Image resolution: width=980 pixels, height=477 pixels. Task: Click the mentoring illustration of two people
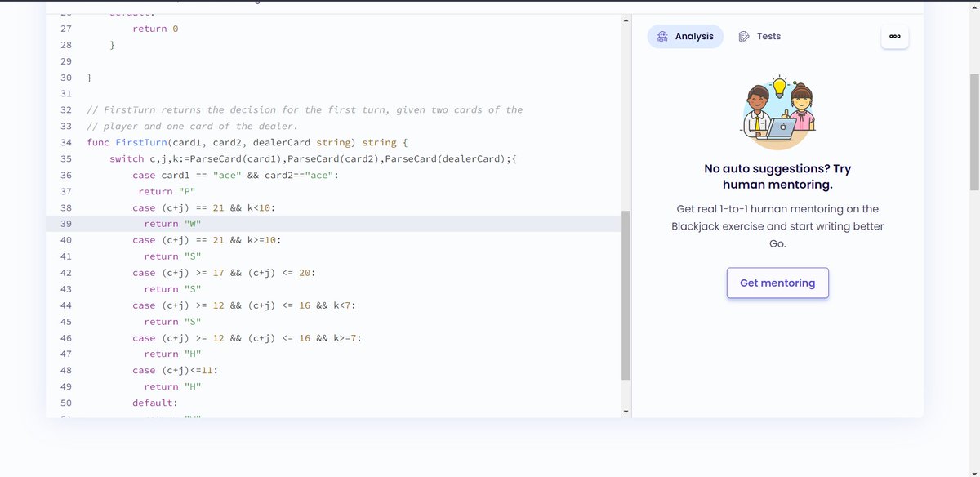(x=777, y=112)
